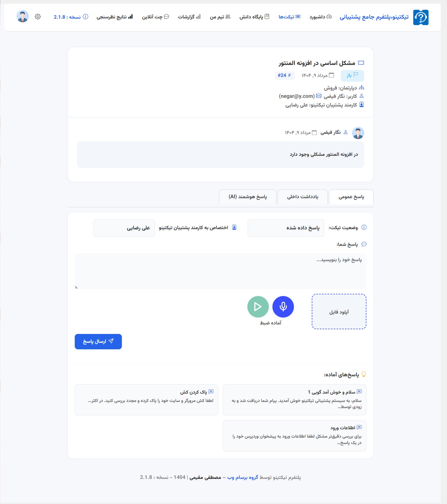Click the info icon beside ticket status
This screenshot has height=504, width=447.
(364, 227)
